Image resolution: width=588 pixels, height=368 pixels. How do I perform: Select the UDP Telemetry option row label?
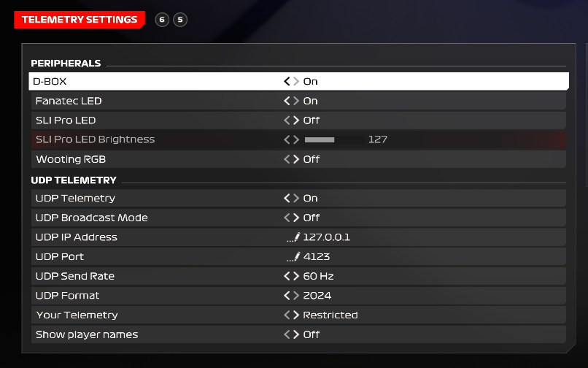click(75, 198)
